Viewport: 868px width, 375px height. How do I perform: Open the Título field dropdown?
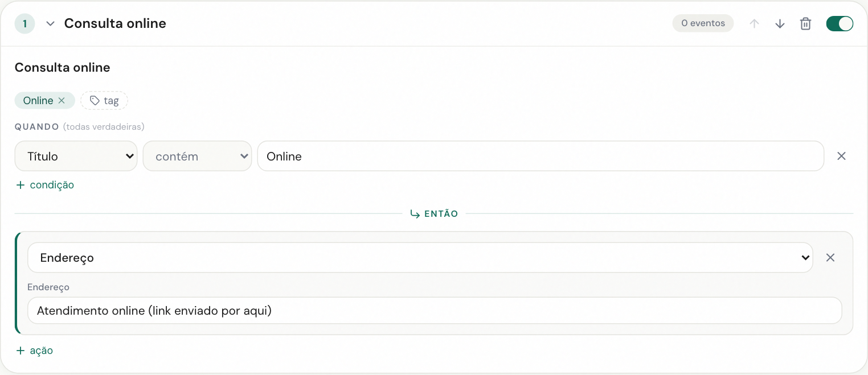(x=76, y=156)
